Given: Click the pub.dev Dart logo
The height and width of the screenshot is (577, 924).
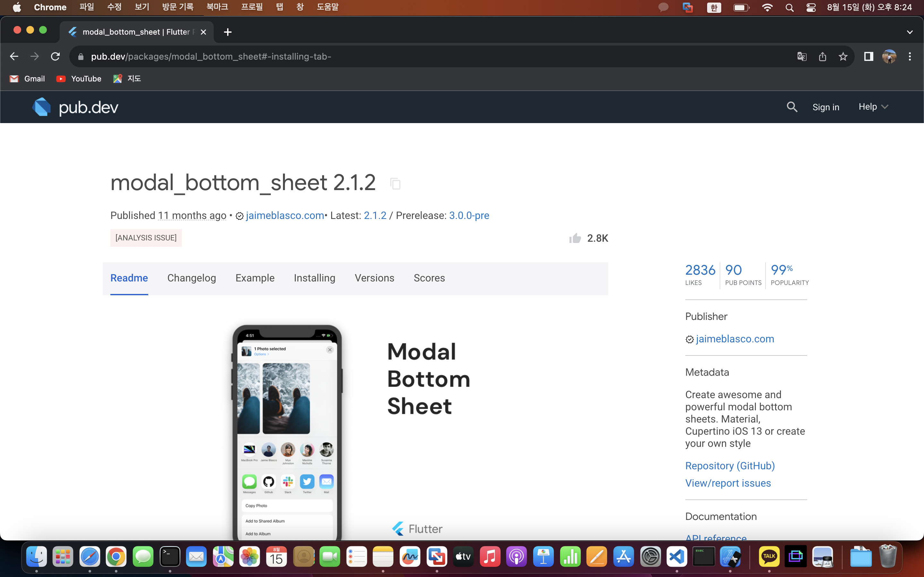Looking at the screenshot, I should [42, 107].
